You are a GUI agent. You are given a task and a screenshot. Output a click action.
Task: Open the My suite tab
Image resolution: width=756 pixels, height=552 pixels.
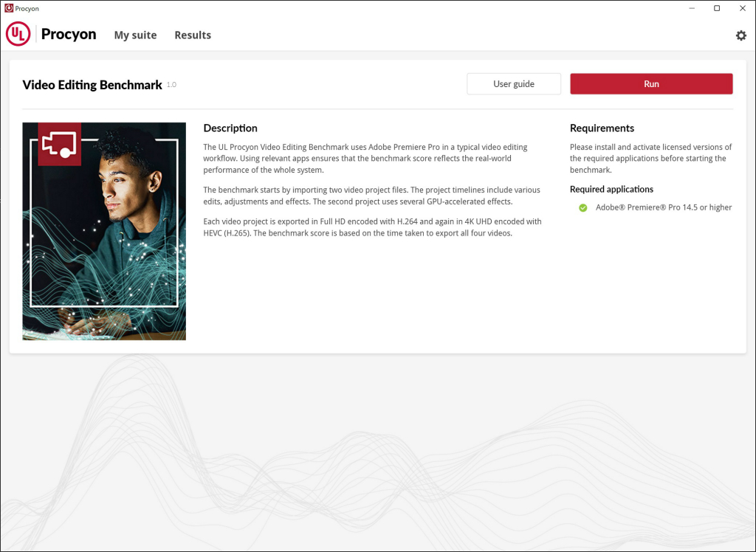136,35
